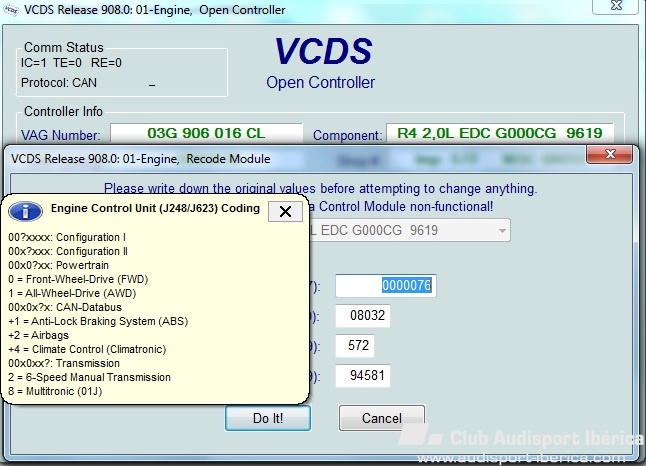Click '+4 = Climate Control (Climatronic)' line

click(87, 349)
